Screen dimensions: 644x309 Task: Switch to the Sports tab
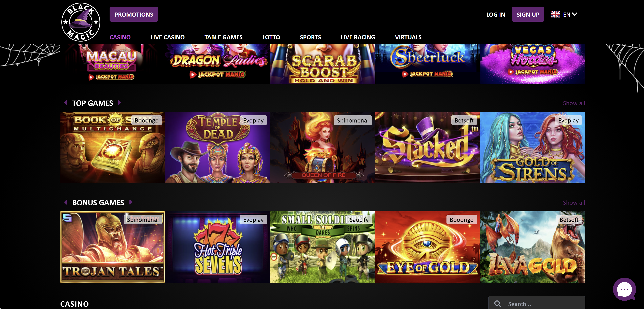tap(310, 37)
